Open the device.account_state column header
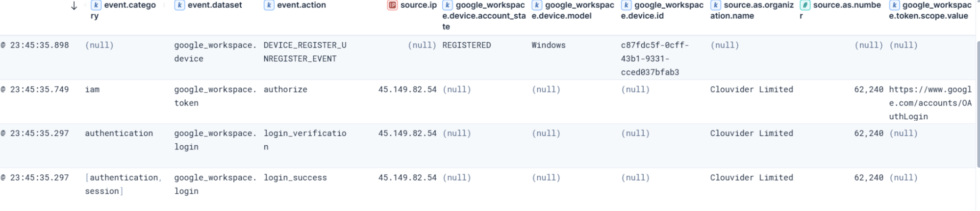980x211 pixels. coord(484,16)
